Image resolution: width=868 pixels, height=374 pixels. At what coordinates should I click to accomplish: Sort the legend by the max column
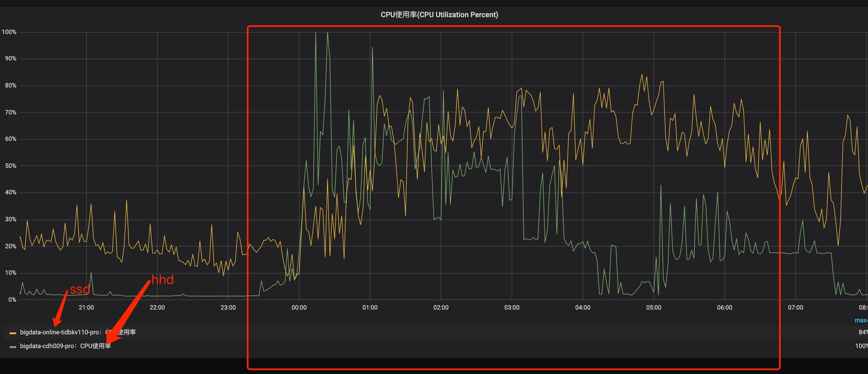[861, 320]
